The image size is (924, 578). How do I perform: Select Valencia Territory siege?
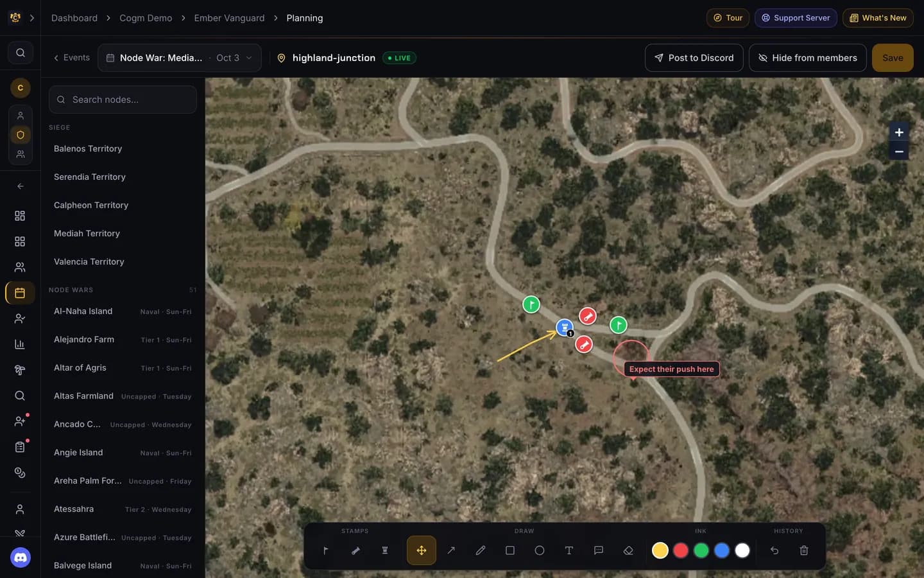123,261
